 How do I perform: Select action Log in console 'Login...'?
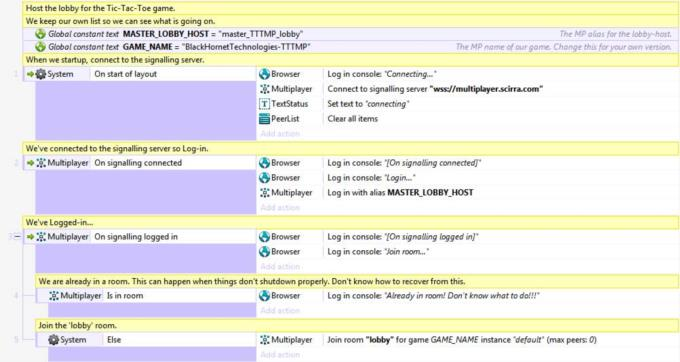[371, 178]
